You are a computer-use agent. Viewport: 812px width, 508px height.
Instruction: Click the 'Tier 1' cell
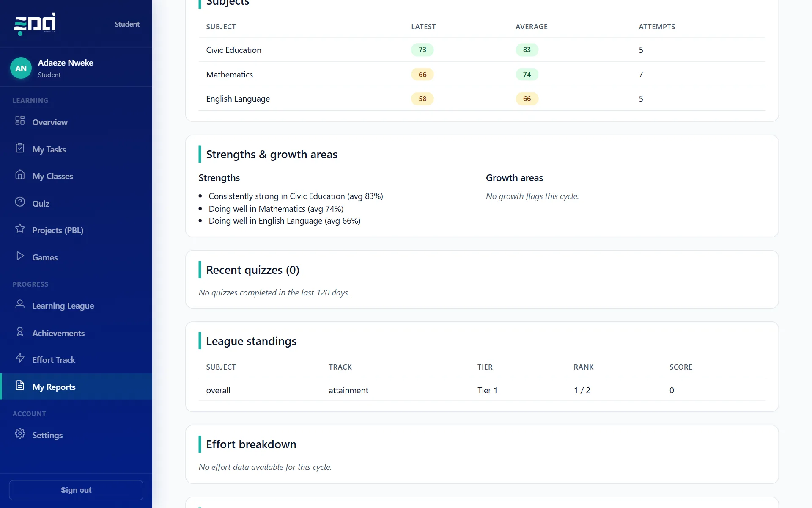click(x=487, y=390)
